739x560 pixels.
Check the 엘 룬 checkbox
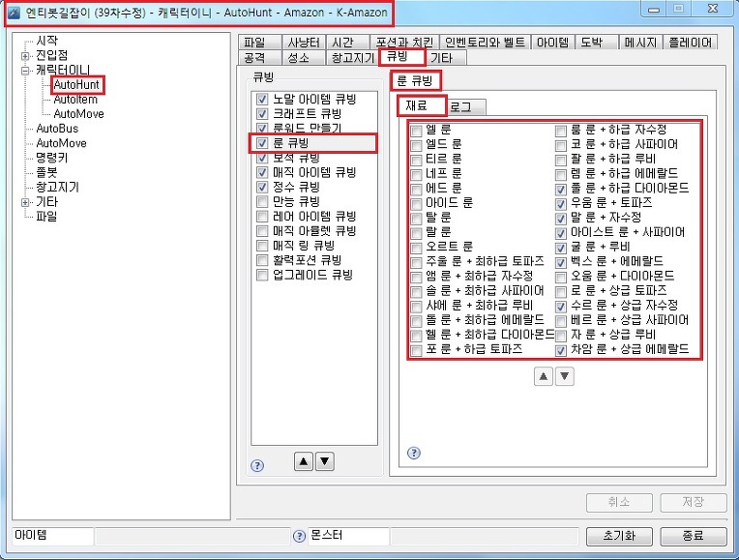[x=416, y=131]
